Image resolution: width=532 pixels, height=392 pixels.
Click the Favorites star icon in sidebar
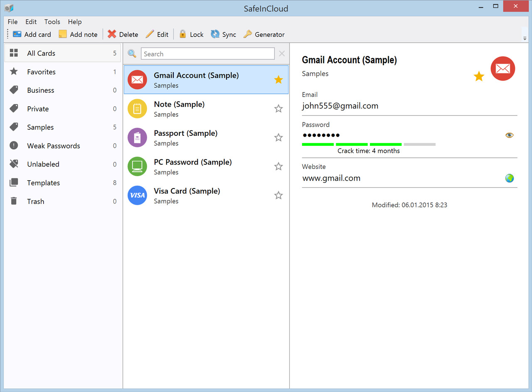[14, 71]
